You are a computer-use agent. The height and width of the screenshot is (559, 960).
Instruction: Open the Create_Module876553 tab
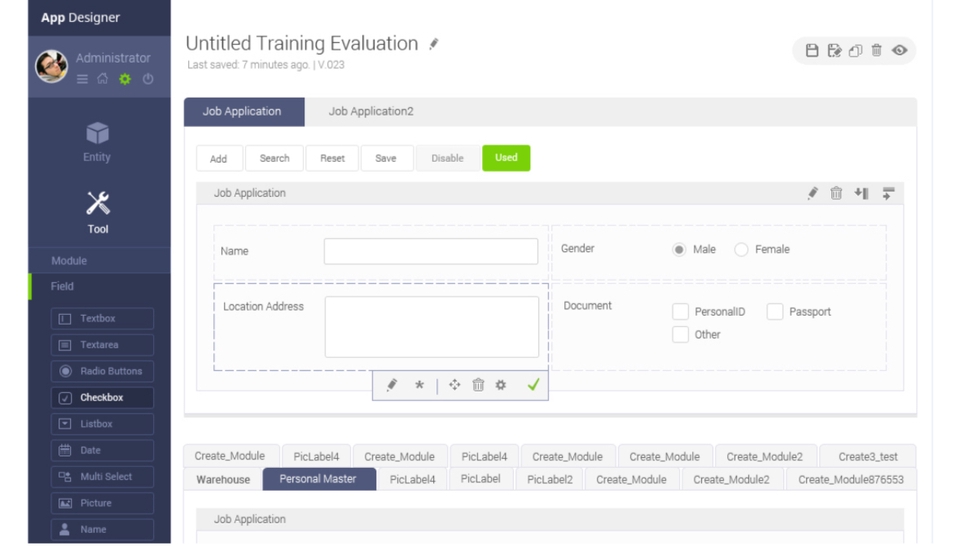tap(850, 479)
